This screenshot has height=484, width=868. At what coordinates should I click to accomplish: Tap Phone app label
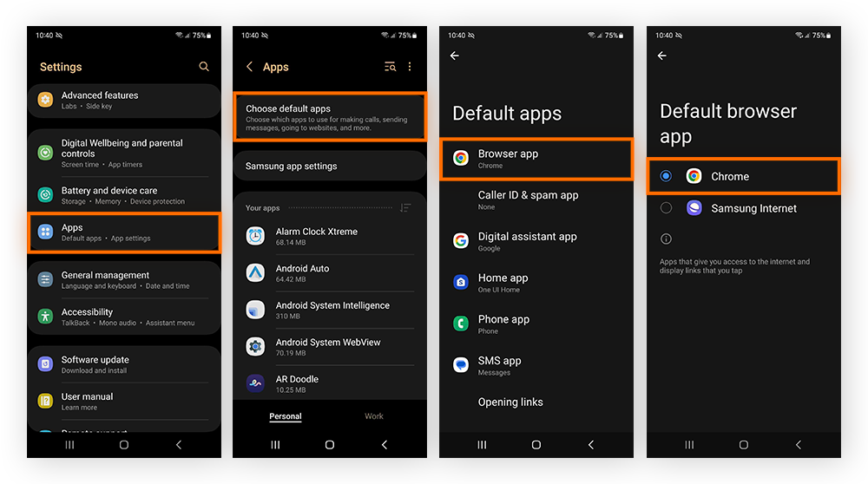pyautogui.click(x=503, y=319)
